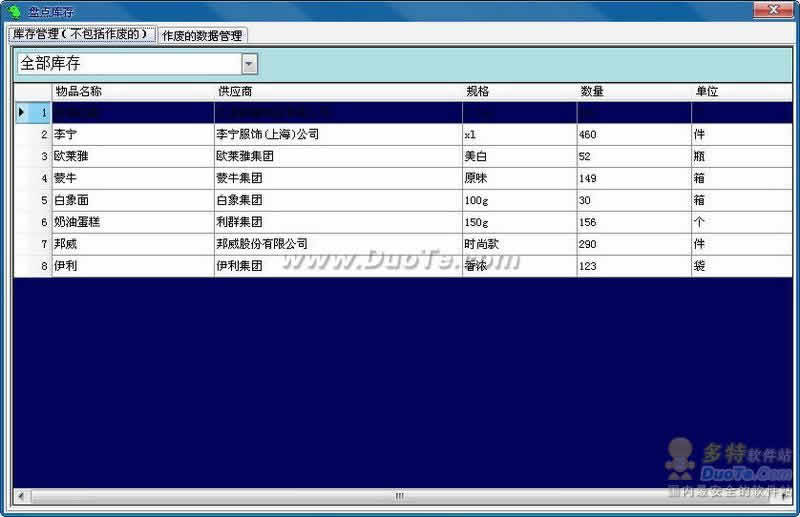The width and height of the screenshot is (800, 517).
Task: Sort by 物品名称 column header
Action: (133, 91)
